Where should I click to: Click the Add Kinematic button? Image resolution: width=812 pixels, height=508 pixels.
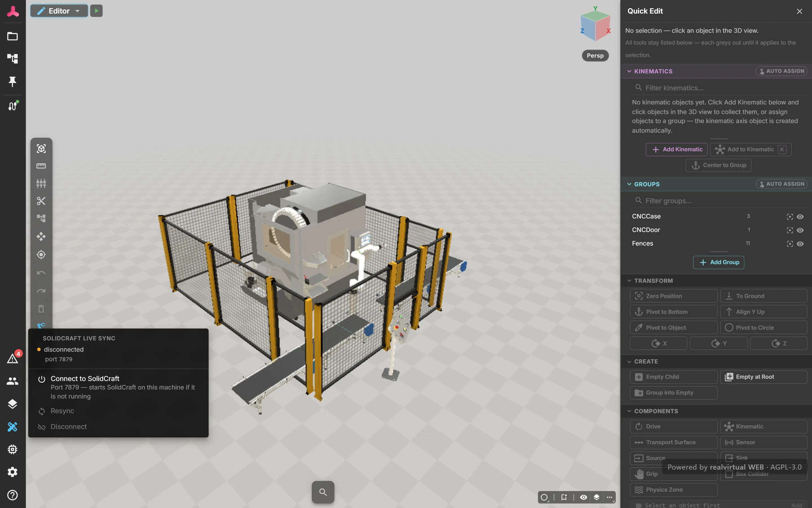tap(676, 150)
